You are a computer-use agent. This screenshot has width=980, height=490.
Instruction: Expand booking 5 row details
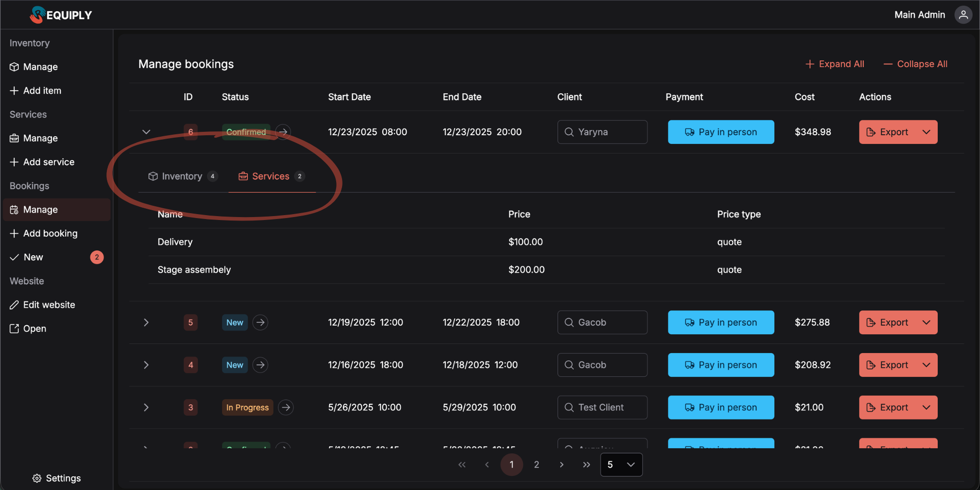pos(146,322)
